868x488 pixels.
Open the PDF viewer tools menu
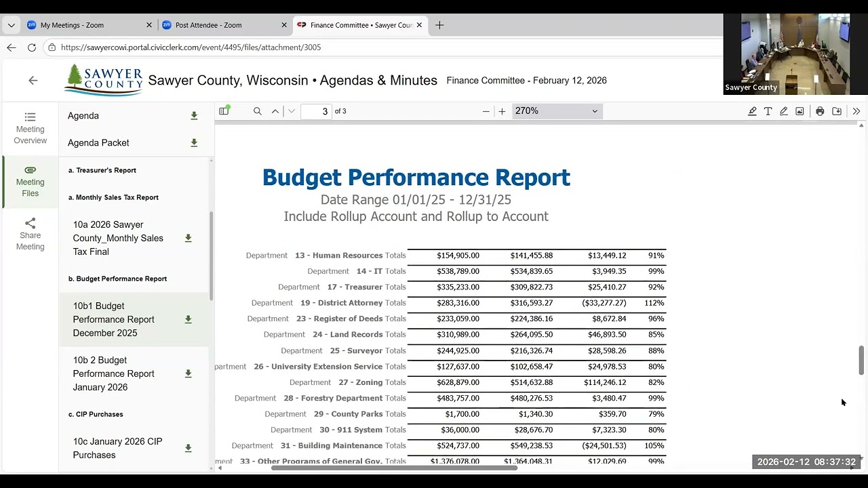tap(856, 111)
